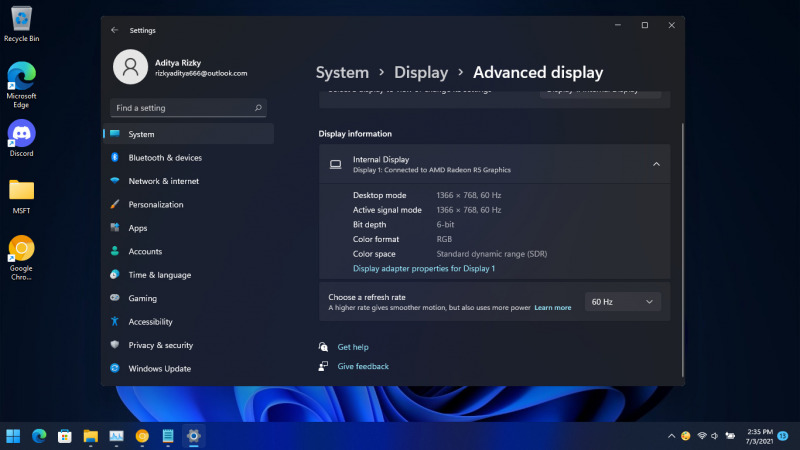Screen dimensions: 800x450
Task: Click the Internal Display monitor icon
Action: (x=336, y=164)
